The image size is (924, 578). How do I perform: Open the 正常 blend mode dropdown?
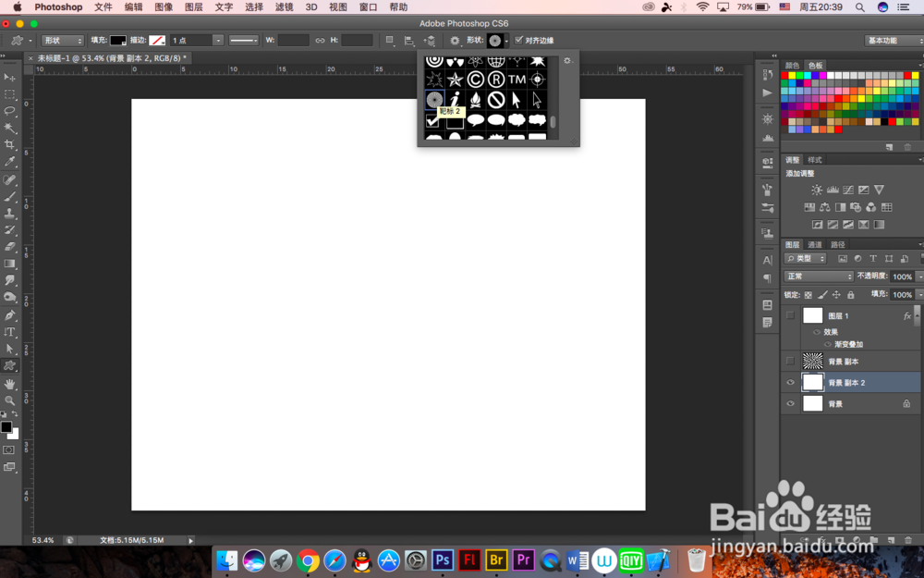[819, 276]
